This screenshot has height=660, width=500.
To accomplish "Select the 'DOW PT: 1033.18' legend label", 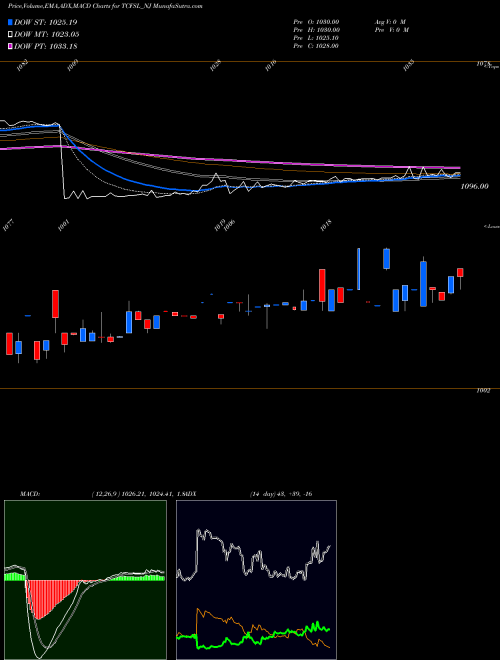I will [x=45, y=47].
